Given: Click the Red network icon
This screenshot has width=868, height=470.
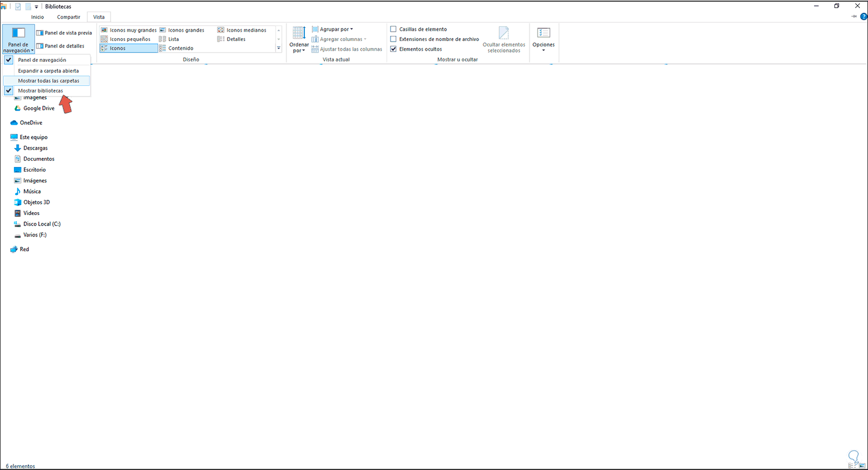Looking at the screenshot, I should [x=14, y=249].
